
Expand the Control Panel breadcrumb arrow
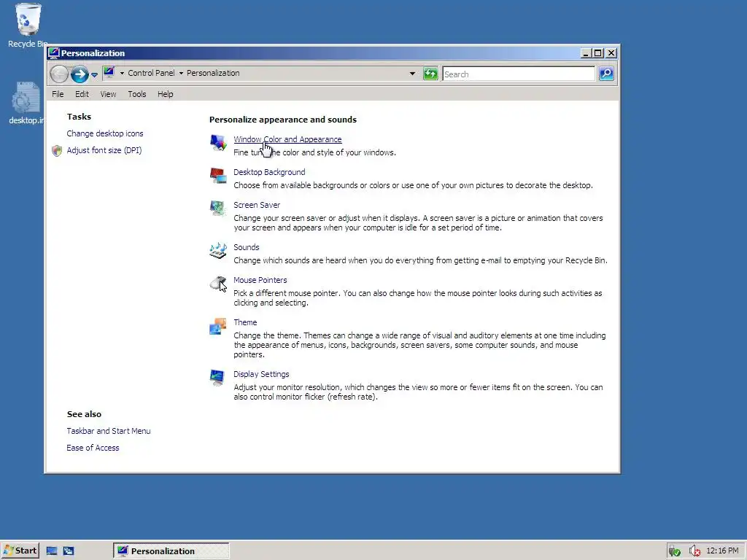pyautogui.click(x=181, y=73)
